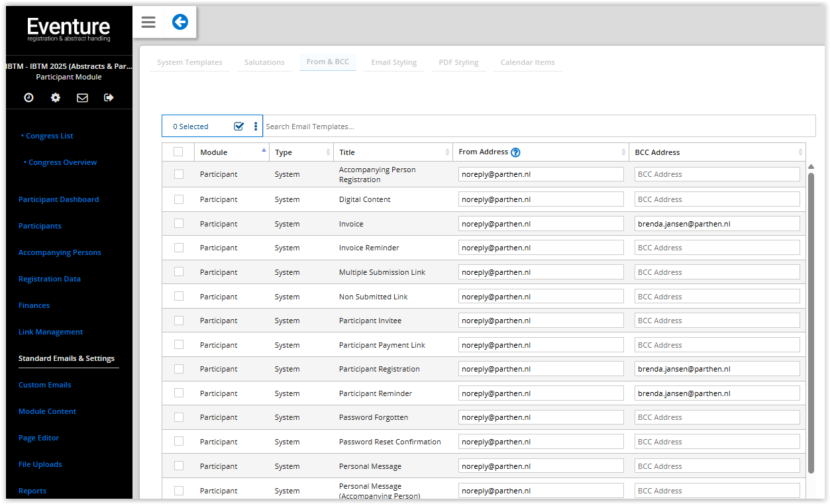Click the scrollbar up arrow
Screen dimensions: 830x504
811,166
